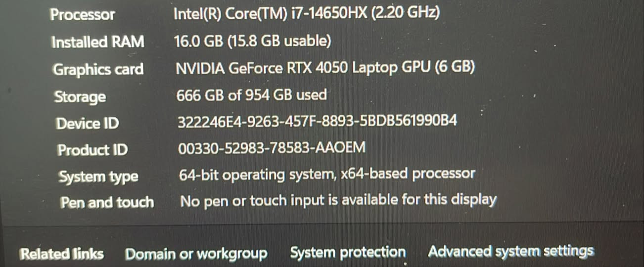
Task: Click the Related links label
Action: [x=62, y=254]
